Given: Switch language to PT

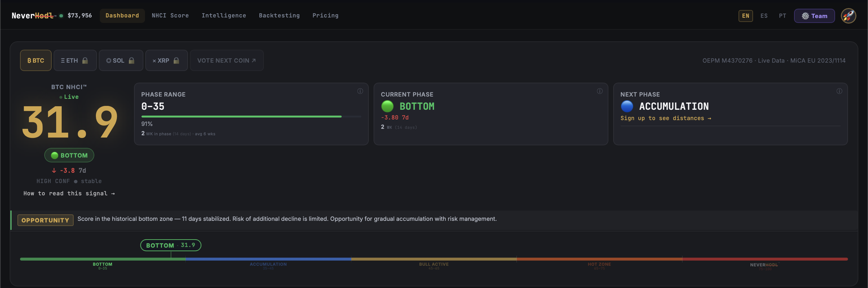Looking at the screenshot, I should pos(782,16).
